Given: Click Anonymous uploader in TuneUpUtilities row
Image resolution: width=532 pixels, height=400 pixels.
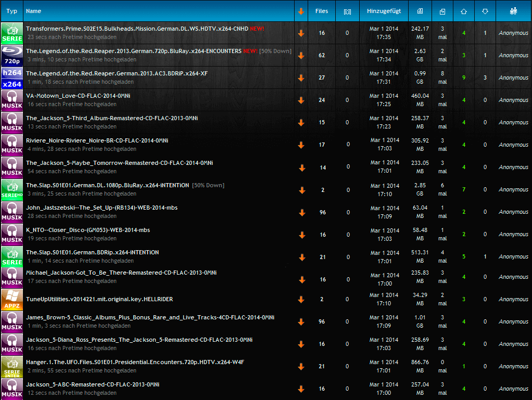Looking at the screenshot, I should (x=513, y=300).
